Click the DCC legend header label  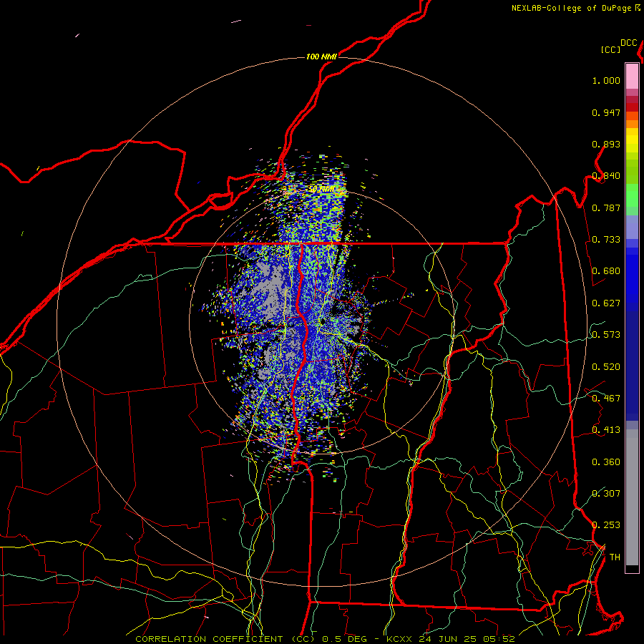[x=629, y=43]
